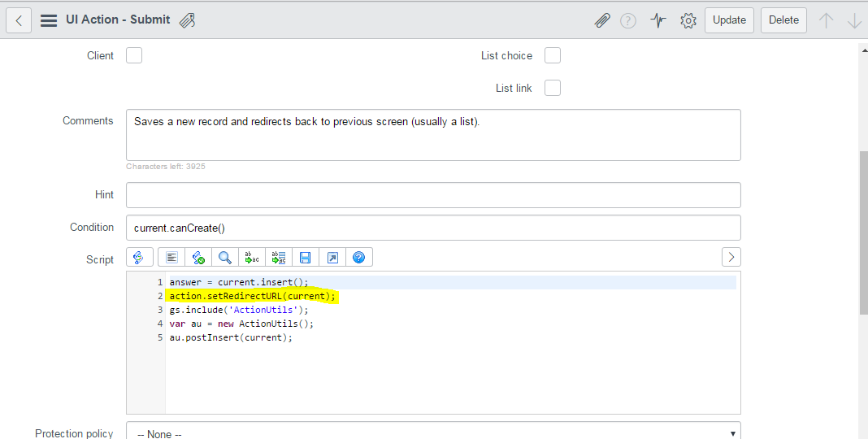Click the Condition field with current.canCreate()

tap(433, 228)
